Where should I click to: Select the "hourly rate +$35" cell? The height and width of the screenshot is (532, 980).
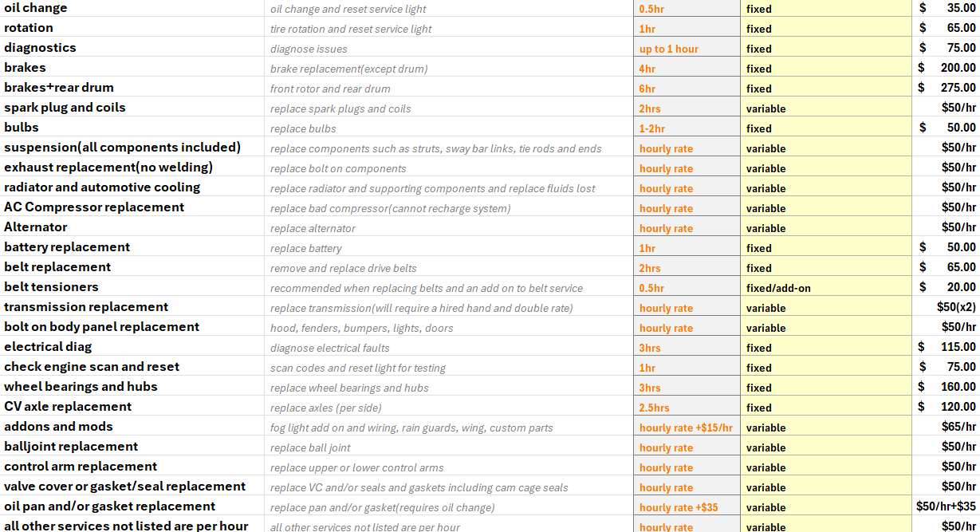[x=687, y=507]
